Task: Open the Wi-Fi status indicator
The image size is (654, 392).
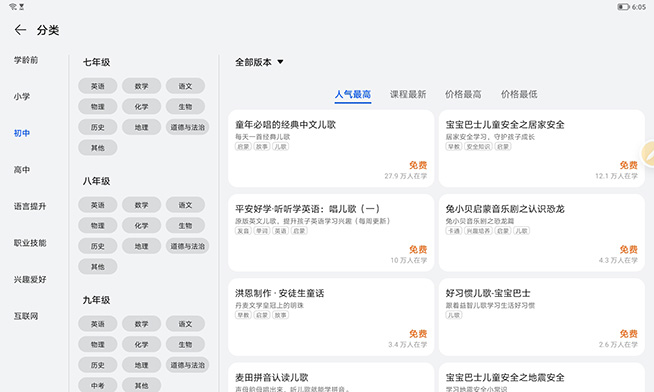Action: 13,7
